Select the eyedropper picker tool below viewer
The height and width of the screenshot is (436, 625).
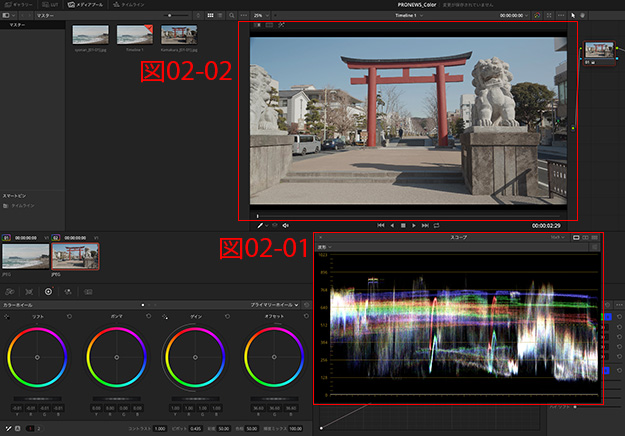click(260, 225)
